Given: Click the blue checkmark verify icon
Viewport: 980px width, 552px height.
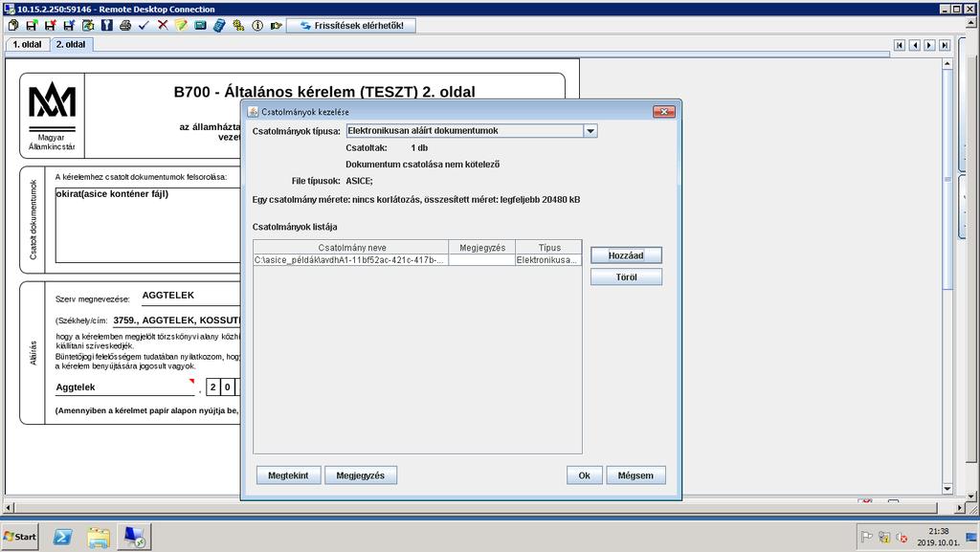Looking at the screenshot, I should pyautogui.click(x=145, y=26).
